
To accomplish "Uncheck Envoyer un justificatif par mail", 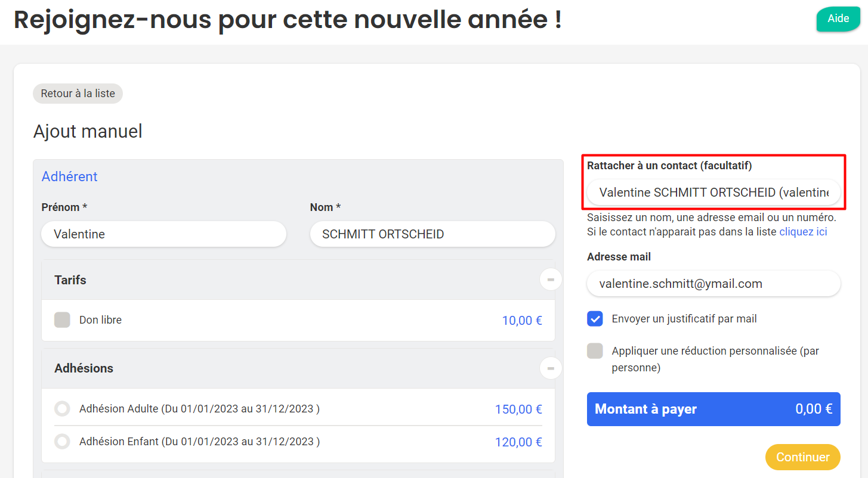I will pos(595,319).
